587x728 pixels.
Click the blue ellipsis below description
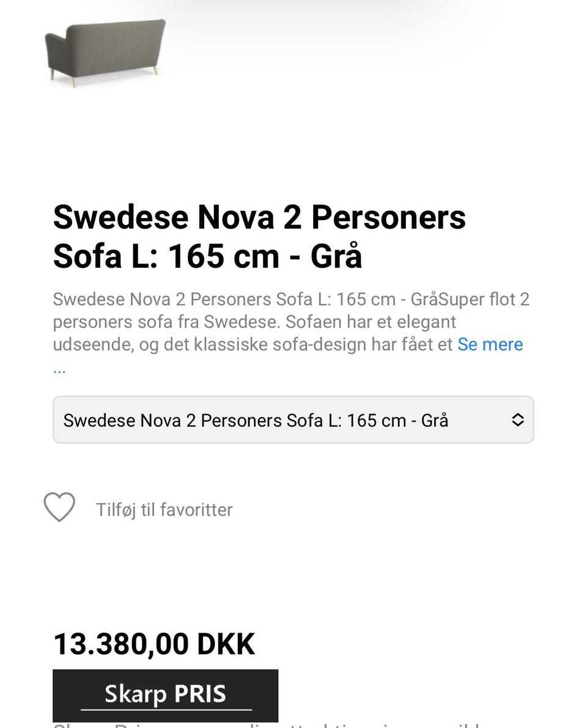click(59, 370)
